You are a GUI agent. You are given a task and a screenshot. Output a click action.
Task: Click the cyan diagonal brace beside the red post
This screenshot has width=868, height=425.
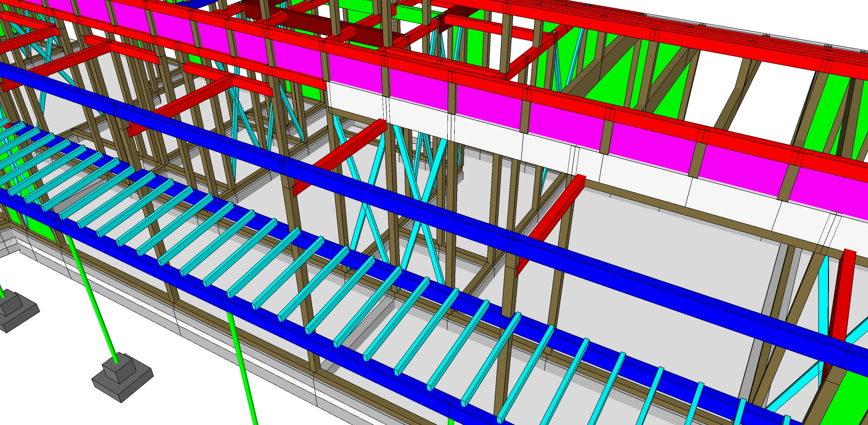823,301
